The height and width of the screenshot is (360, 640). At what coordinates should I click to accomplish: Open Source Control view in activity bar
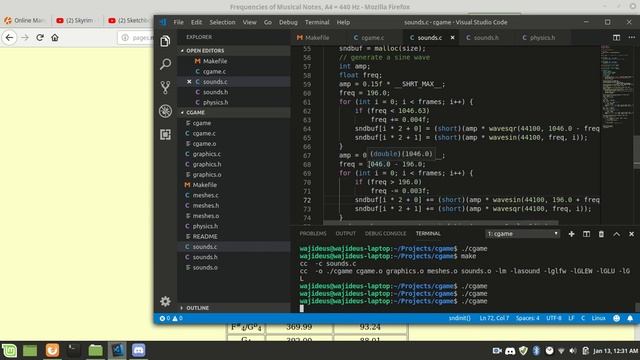165,87
